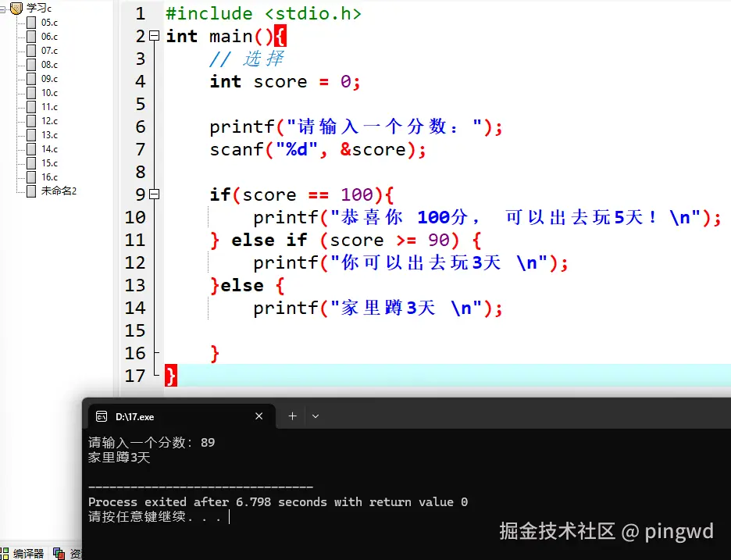Click the console icon on the terminal tab

[x=102, y=416]
